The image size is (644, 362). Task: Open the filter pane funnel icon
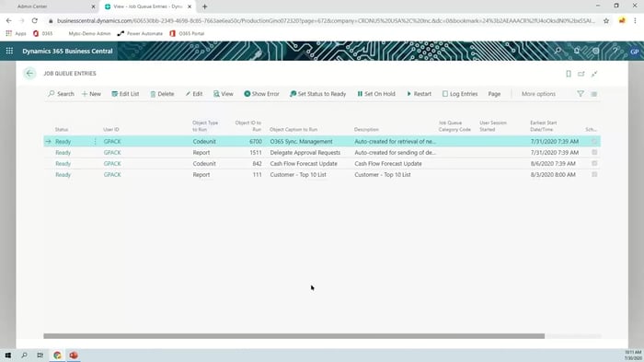pyautogui.click(x=581, y=94)
